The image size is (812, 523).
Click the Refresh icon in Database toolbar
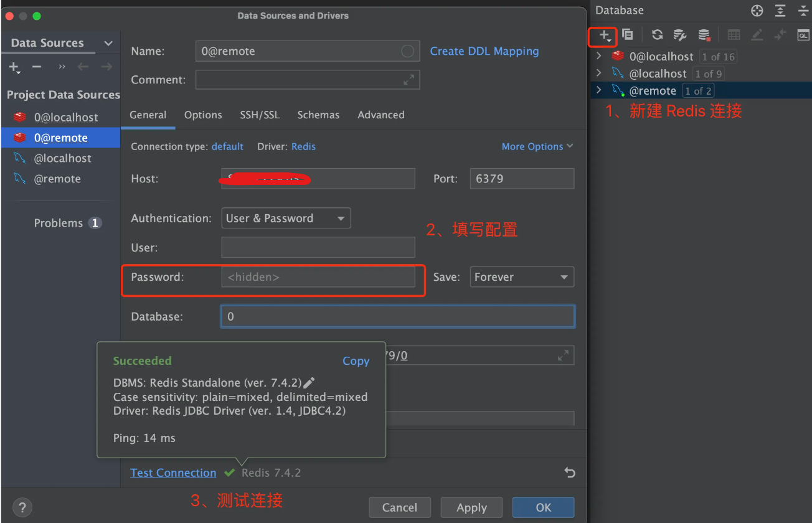pyautogui.click(x=657, y=35)
